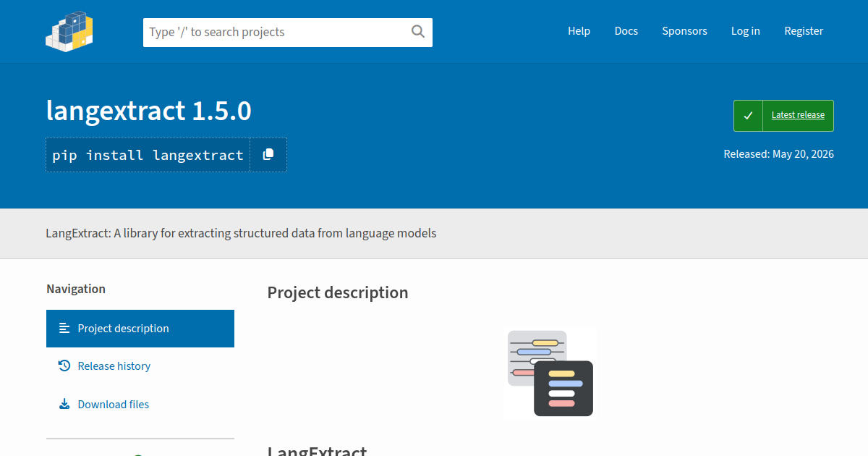Open the Sponsors page
This screenshot has height=456, width=868.
[x=685, y=31]
